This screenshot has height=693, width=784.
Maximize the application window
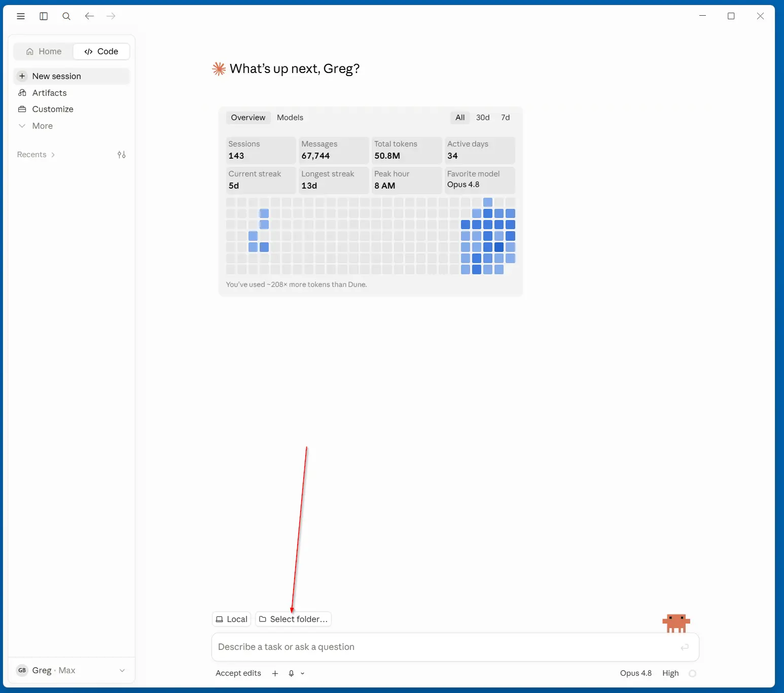(731, 16)
